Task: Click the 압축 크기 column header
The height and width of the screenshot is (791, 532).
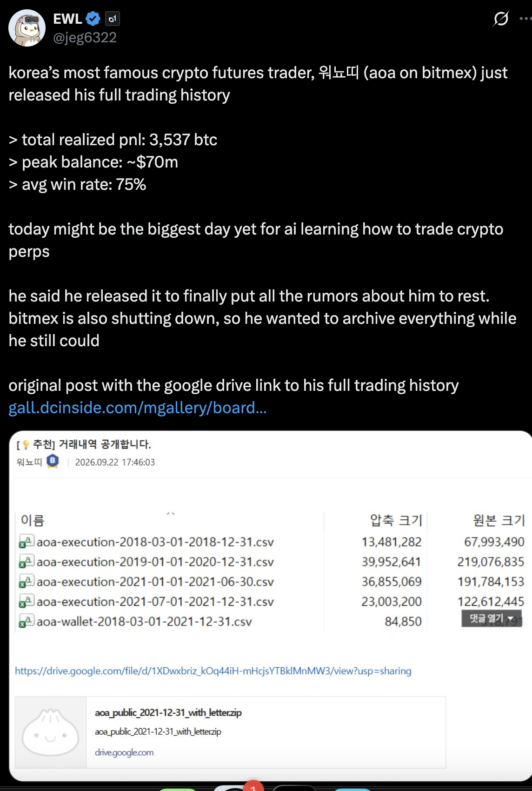Action: [396, 520]
